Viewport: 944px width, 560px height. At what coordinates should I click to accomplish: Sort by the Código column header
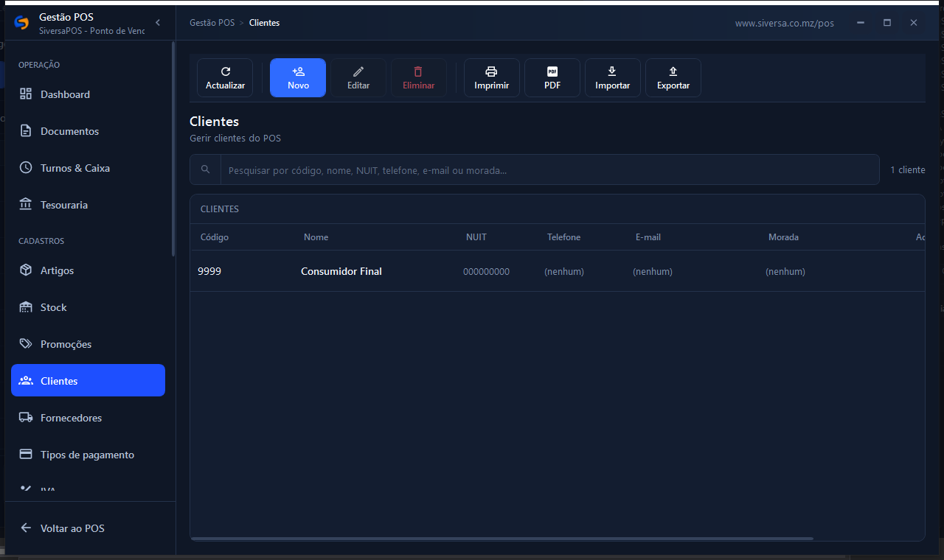pos(215,237)
